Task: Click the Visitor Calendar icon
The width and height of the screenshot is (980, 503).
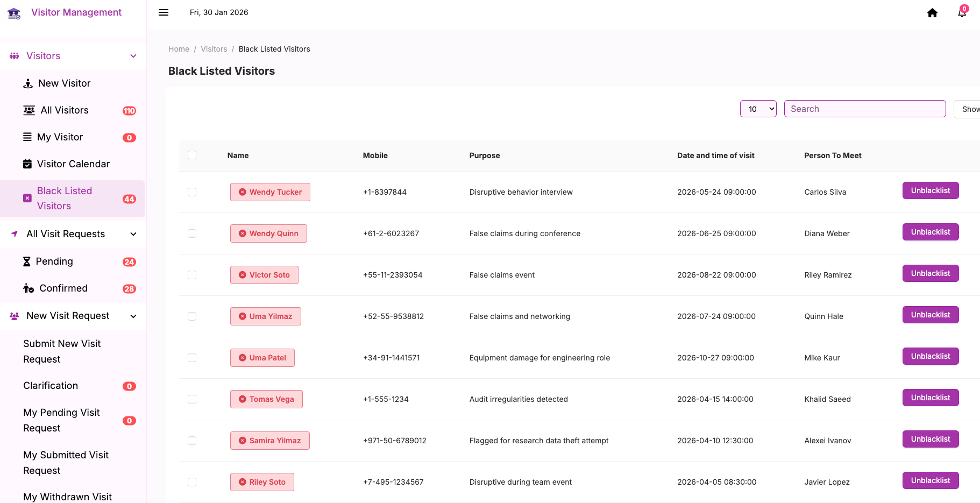Action: pos(27,164)
